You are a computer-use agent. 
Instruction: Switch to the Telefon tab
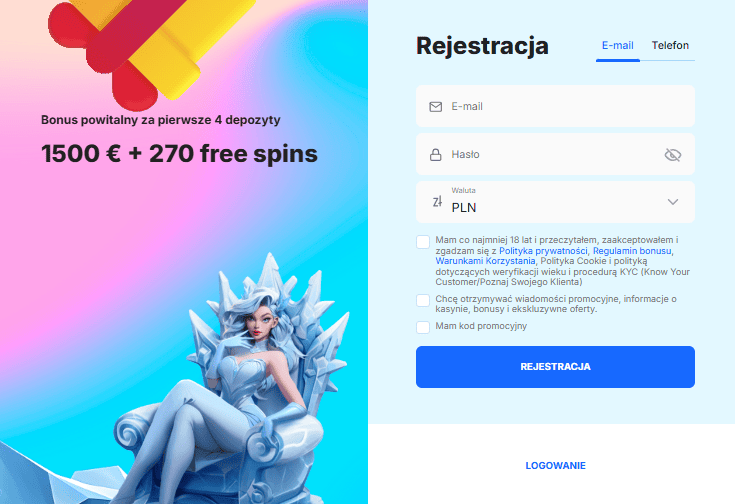670,45
